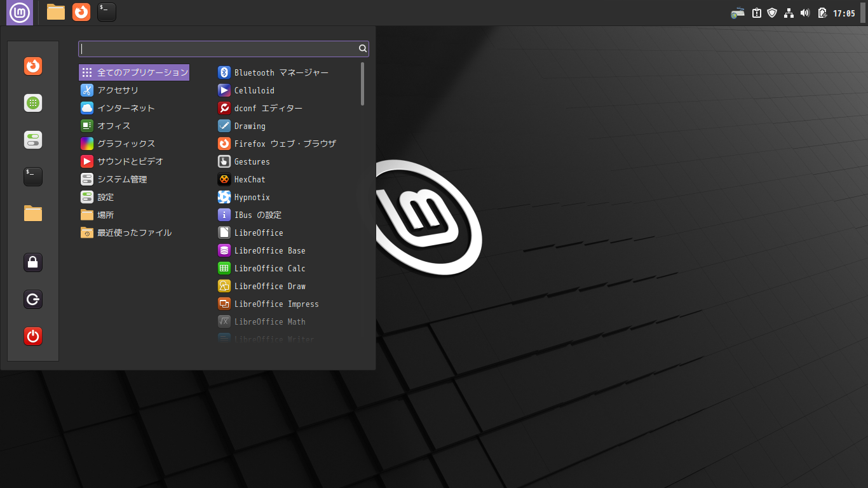Open the clipboard notification tray icon
The width and height of the screenshot is (868, 488).
point(756,13)
